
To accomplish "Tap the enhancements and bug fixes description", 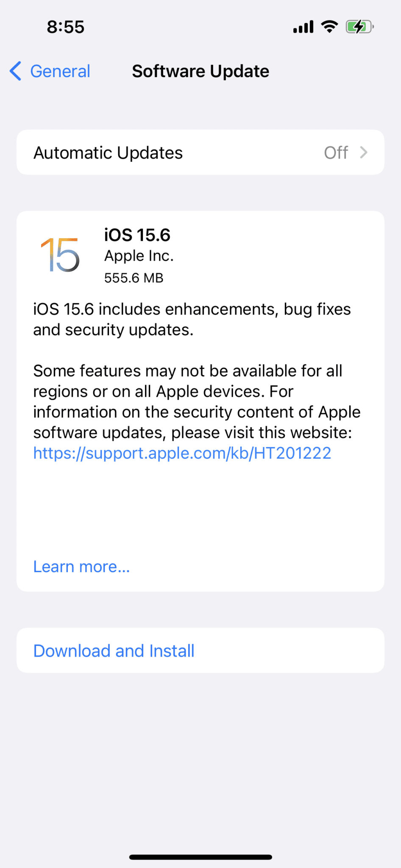I will coord(192,320).
